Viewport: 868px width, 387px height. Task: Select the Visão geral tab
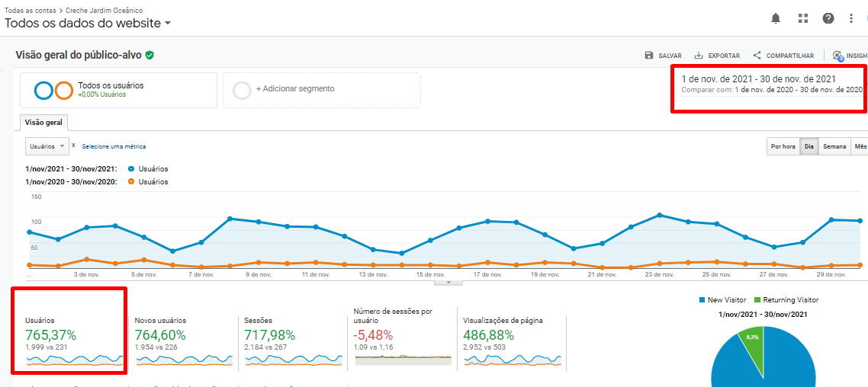(x=43, y=123)
